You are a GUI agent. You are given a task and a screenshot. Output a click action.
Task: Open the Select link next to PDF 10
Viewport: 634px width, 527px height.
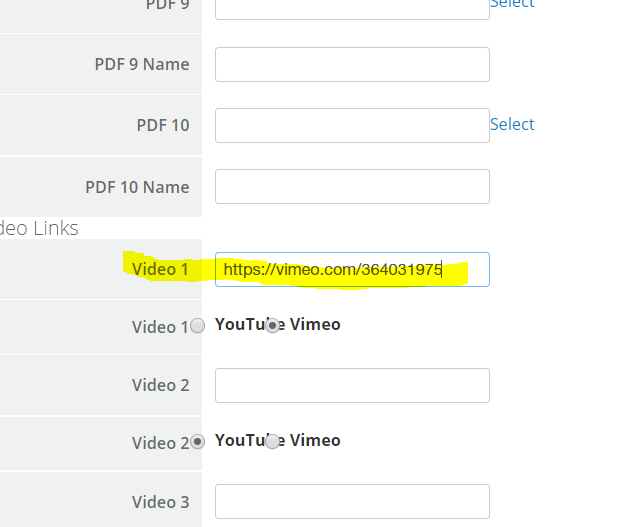click(512, 124)
